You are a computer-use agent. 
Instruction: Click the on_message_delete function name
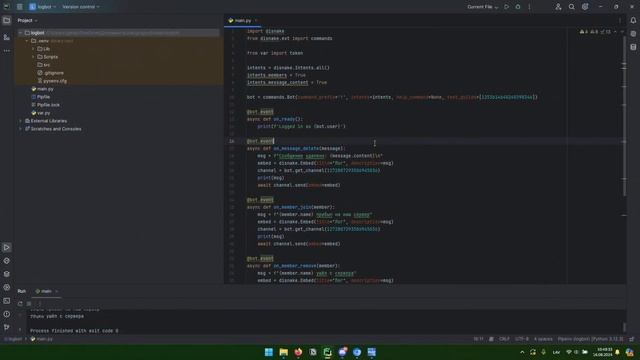(x=296, y=149)
